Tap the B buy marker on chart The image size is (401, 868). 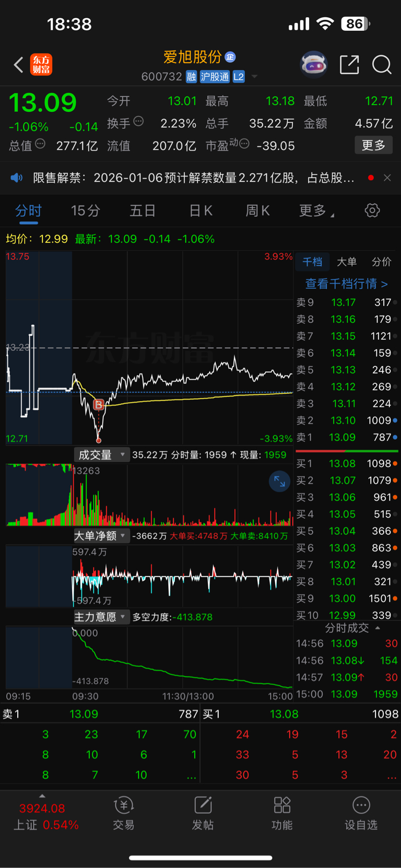click(x=98, y=405)
